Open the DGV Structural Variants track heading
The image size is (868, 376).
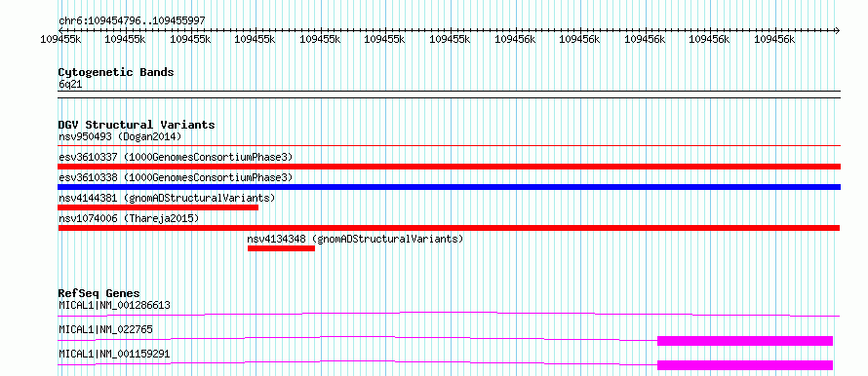click(137, 125)
